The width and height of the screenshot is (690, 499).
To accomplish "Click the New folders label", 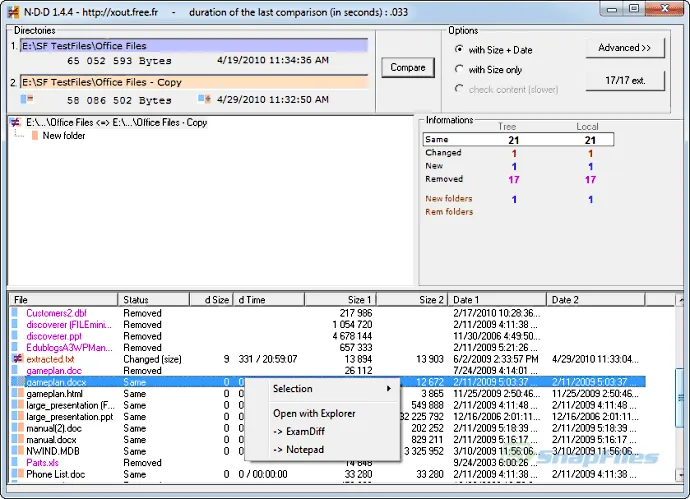I will click(448, 198).
